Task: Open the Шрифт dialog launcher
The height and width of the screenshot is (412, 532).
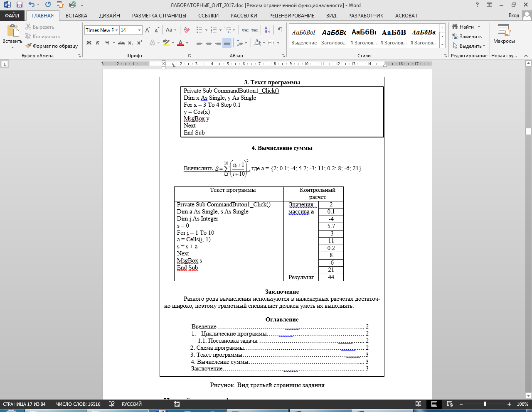Action: (x=190, y=56)
